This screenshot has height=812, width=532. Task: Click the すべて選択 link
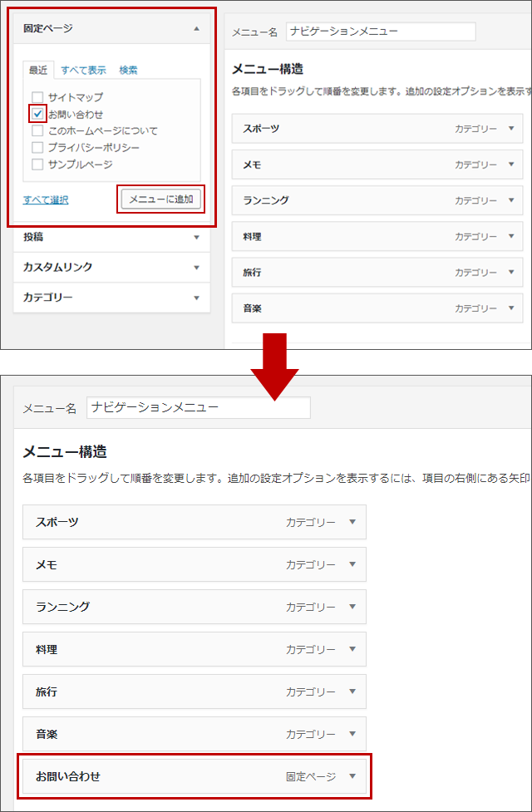(x=46, y=199)
